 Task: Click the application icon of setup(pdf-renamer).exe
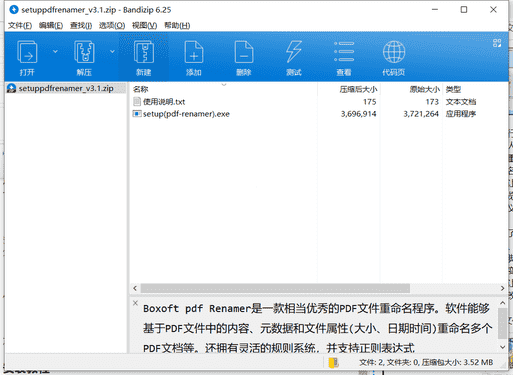pyautogui.click(x=137, y=114)
